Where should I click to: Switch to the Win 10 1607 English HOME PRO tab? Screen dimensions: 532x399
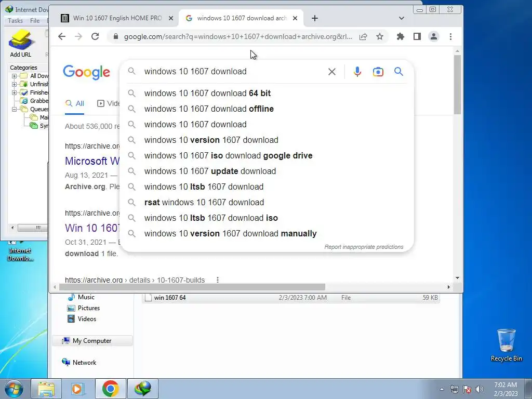click(117, 18)
